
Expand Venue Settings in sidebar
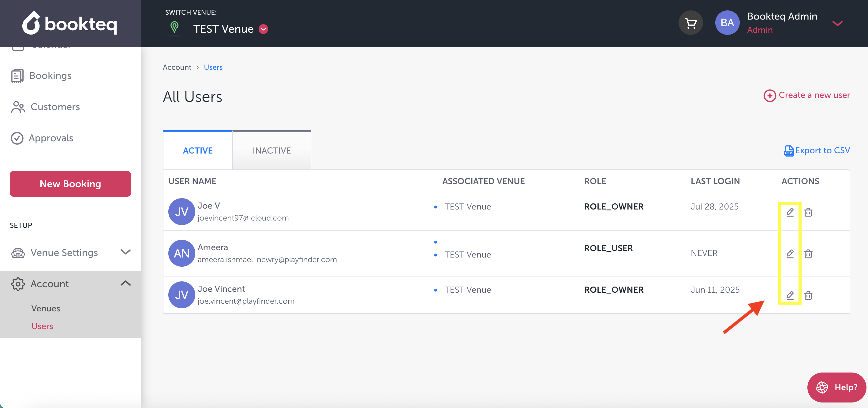tap(125, 252)
